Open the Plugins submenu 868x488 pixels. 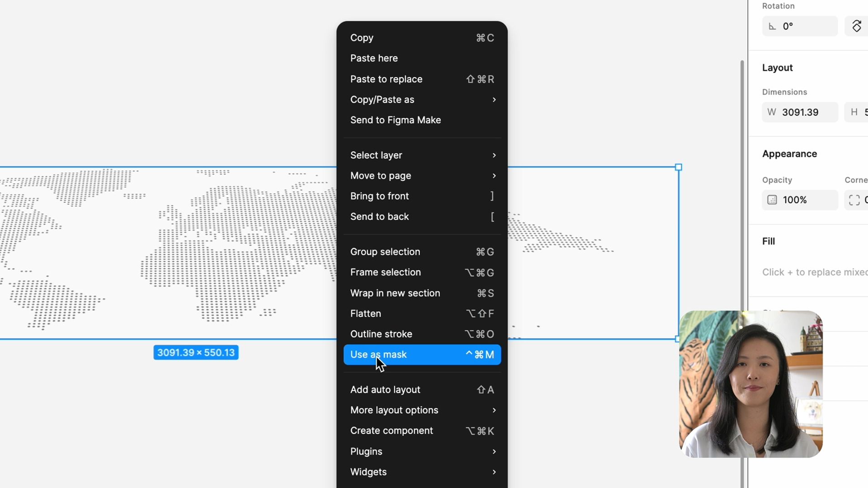click(x=422, y=451)
